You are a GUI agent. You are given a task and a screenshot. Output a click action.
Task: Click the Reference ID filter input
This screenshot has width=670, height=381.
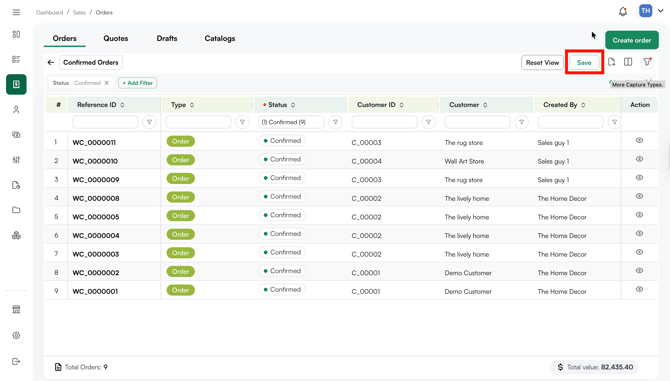pos(105,122)
